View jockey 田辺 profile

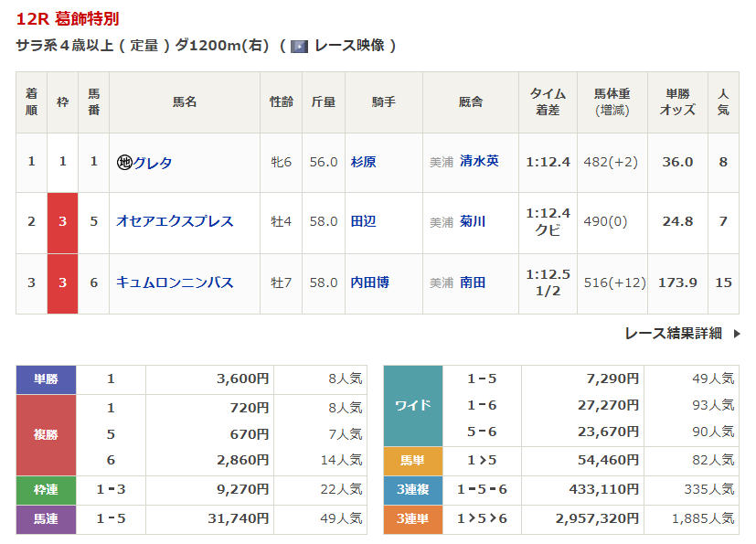[x=363, y=221]
